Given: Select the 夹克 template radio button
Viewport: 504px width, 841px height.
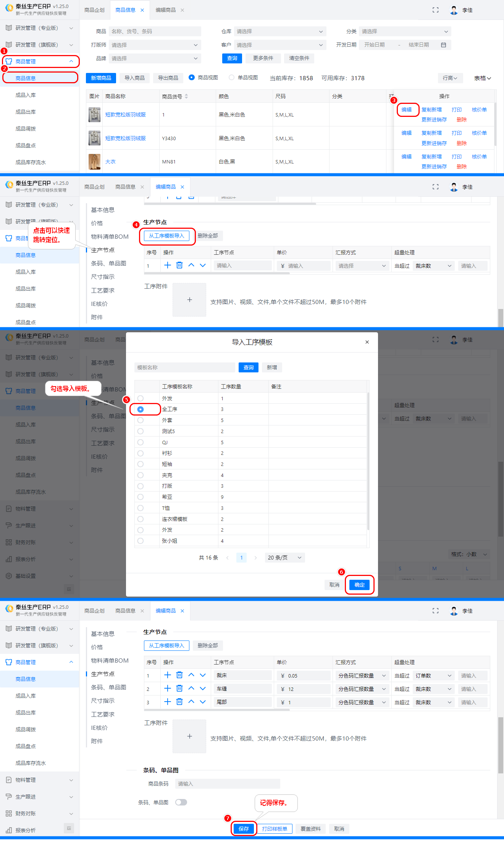Looking at the screenshot, I should pyautogui.click(x=141, y=475).
